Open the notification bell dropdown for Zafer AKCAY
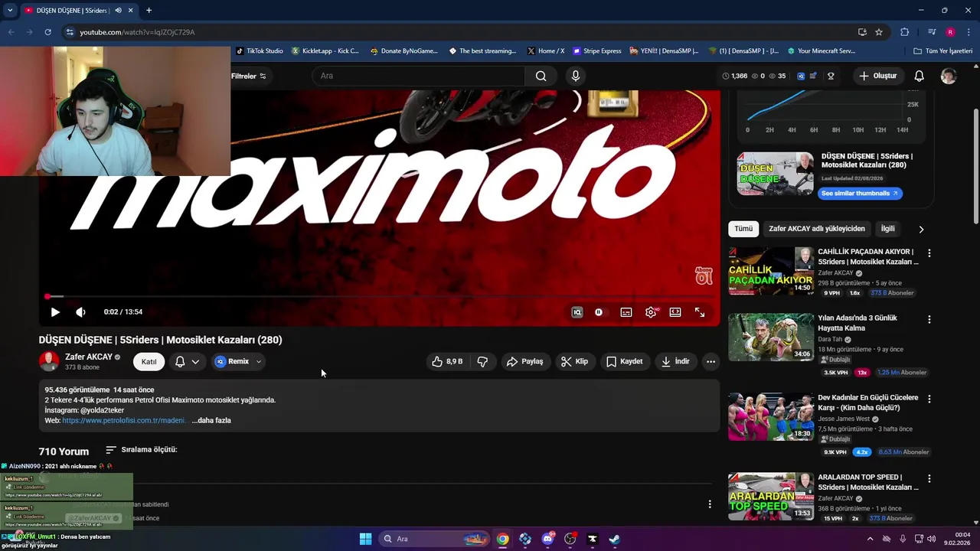 187,361
